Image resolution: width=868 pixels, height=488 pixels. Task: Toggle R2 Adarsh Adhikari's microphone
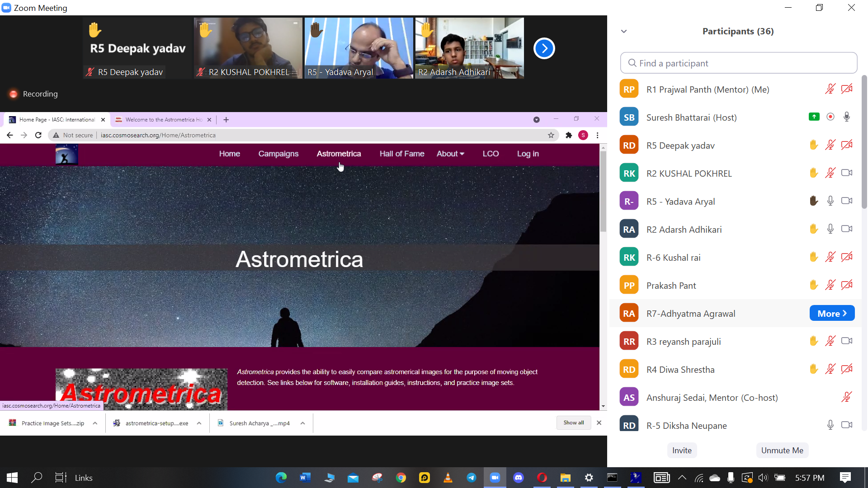tap(830, 229)
